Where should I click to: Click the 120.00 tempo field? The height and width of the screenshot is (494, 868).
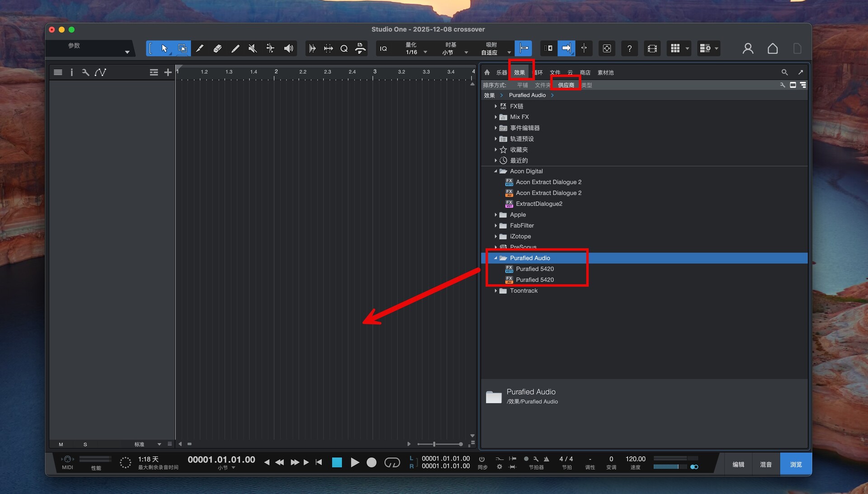click(635, 459)
